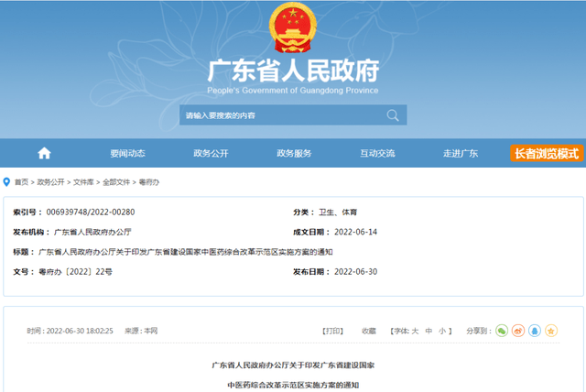The height and width of the screenshot is (392, 586).
Task: Open the 要闻动态 menu
Action: [127, 153]
